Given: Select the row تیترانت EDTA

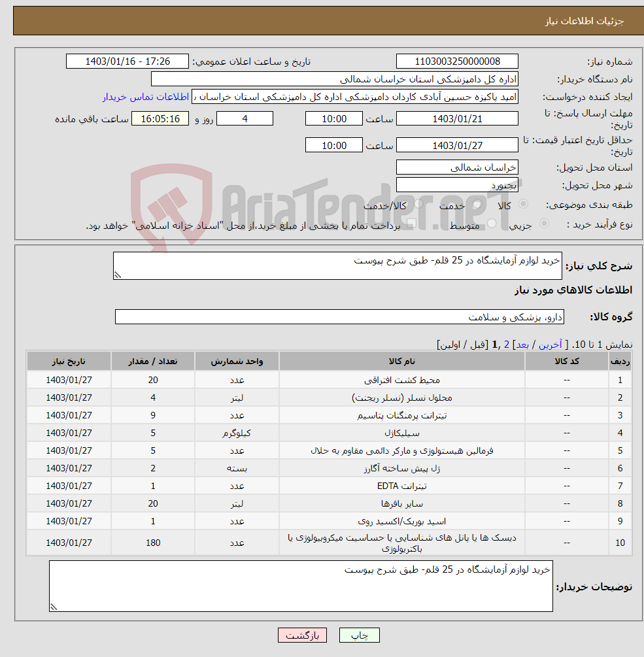Looking at the screenshot, I should [x=329, y=486].
